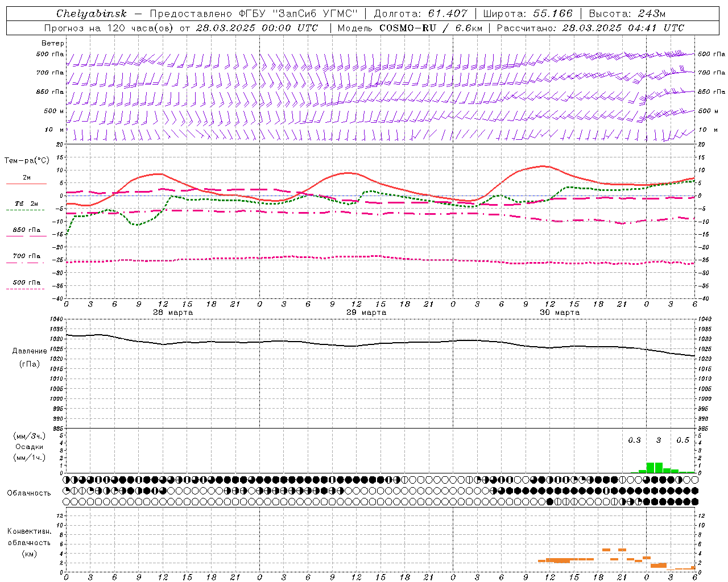Click the '10 м' wind level label, left side

point(55,130)
